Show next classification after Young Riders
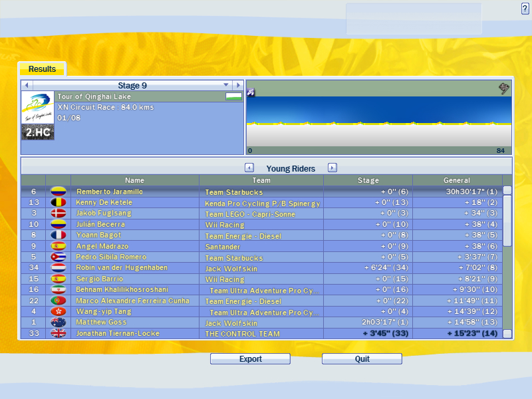532x399 pixels. click(x=332, y=168)
